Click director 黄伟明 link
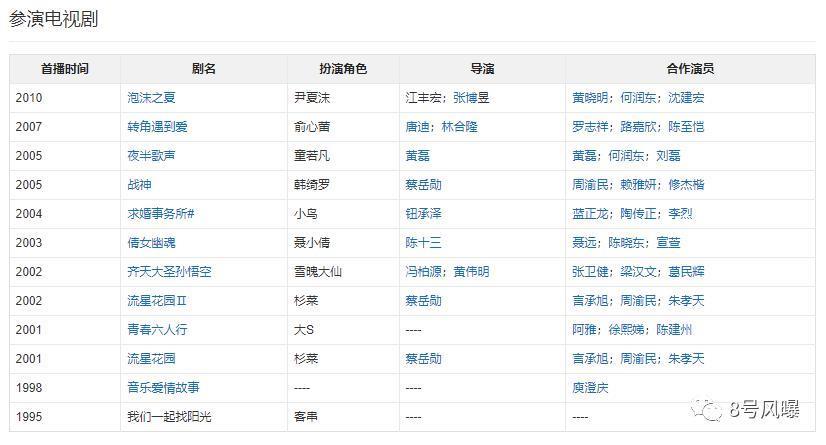Viewport: 826px width, 445px height. [x=471, y=271]
